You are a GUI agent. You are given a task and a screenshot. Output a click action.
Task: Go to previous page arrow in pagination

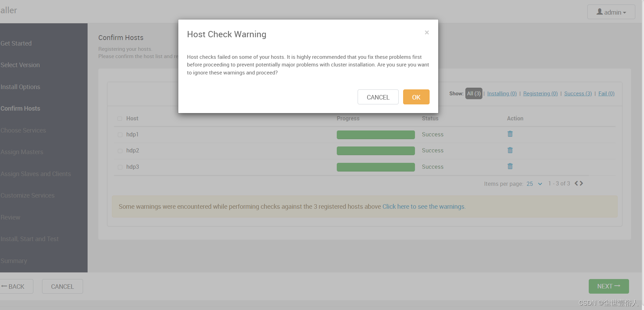[577, 183]
